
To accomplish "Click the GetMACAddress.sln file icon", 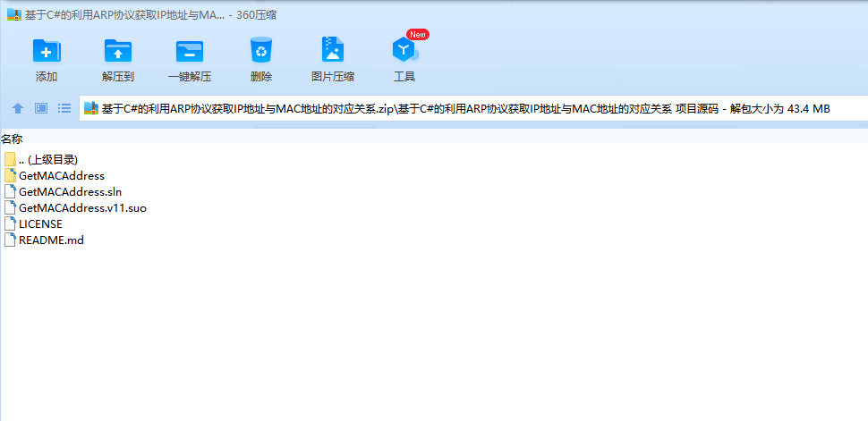I will [x=10, y=192].
